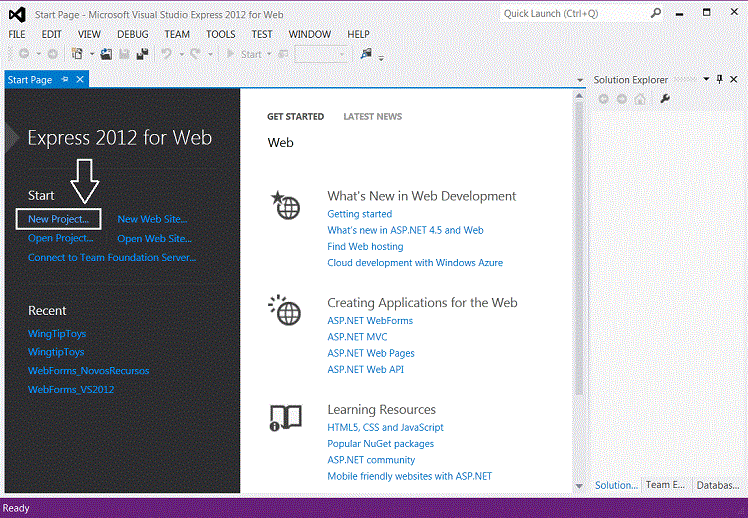The width and height of the screenshot is (748, 518).
Task: Click the Navigate Backward toolbar icon
Action: [24, 54]
